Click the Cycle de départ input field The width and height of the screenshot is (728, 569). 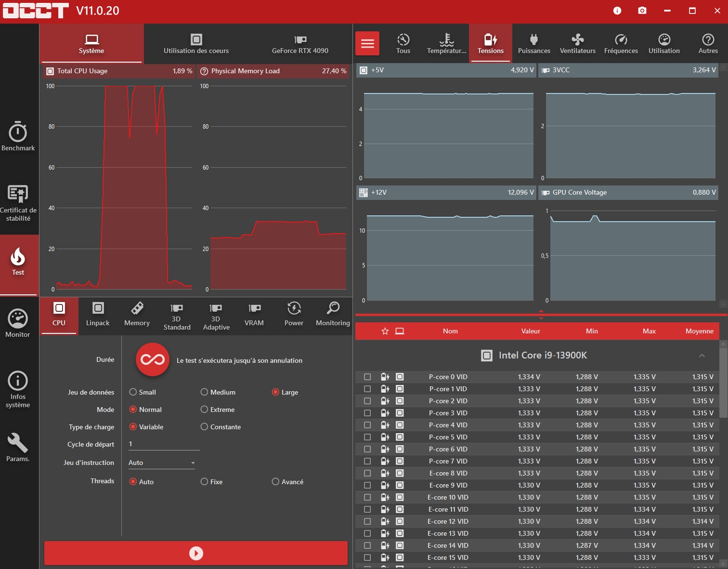pyautogui.click(x=164, y=444)
